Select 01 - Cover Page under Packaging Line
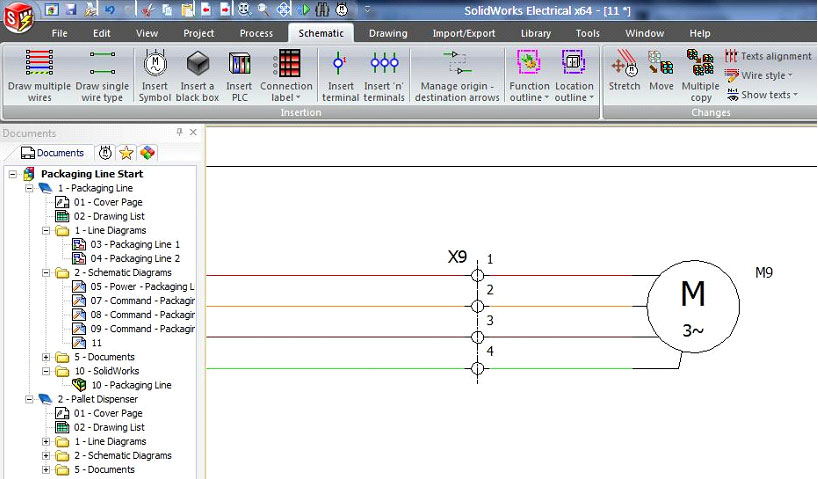Screen dimensions: 818x479 coord(108,202)
